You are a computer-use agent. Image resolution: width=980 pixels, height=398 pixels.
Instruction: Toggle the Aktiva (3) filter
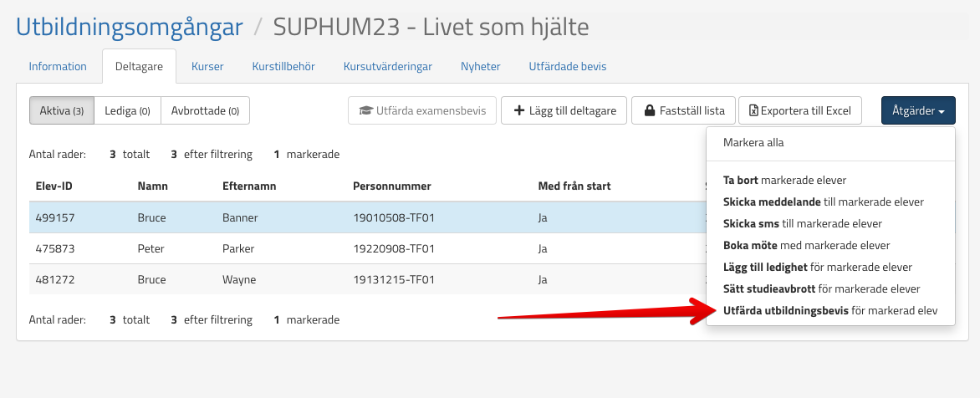(62, 110)
